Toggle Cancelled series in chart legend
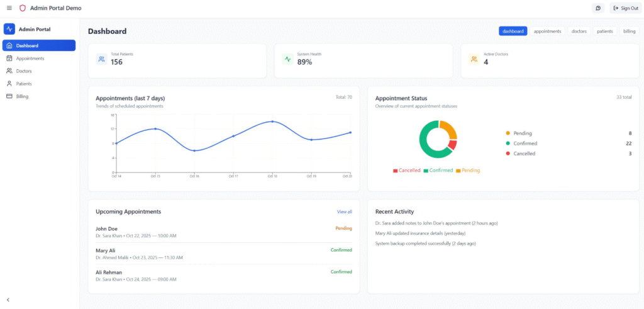Viewport: 644px width, 309px height. (x=406, y=171)
